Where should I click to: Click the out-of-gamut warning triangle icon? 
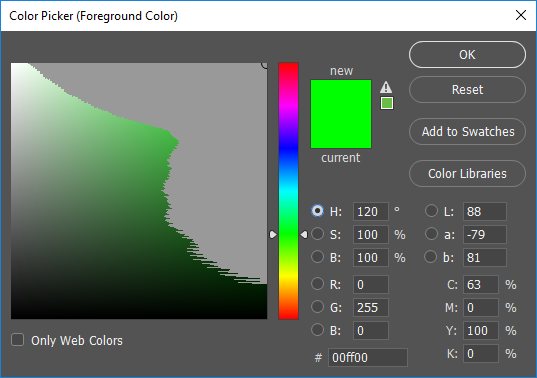(x=386, y=87)
